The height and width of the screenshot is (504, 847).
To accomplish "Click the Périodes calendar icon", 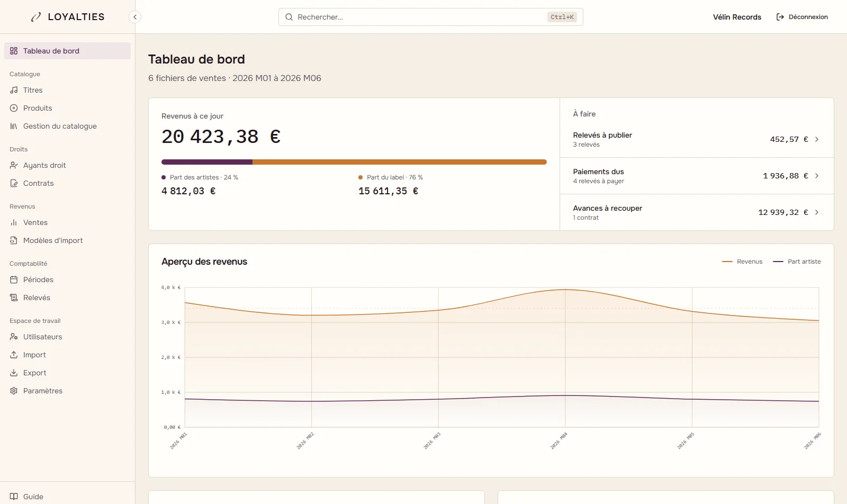I will (14, 280).
